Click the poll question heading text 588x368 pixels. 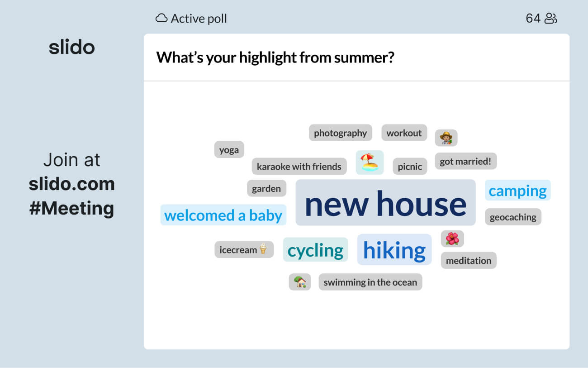[275, 57]
